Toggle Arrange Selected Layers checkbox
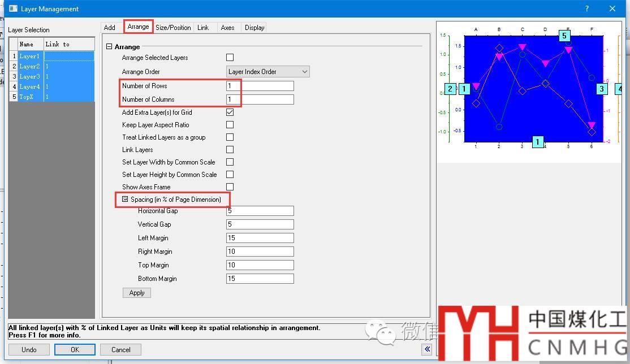The width and height of the screenshot is (630, 364). click(x=230, y=58)
